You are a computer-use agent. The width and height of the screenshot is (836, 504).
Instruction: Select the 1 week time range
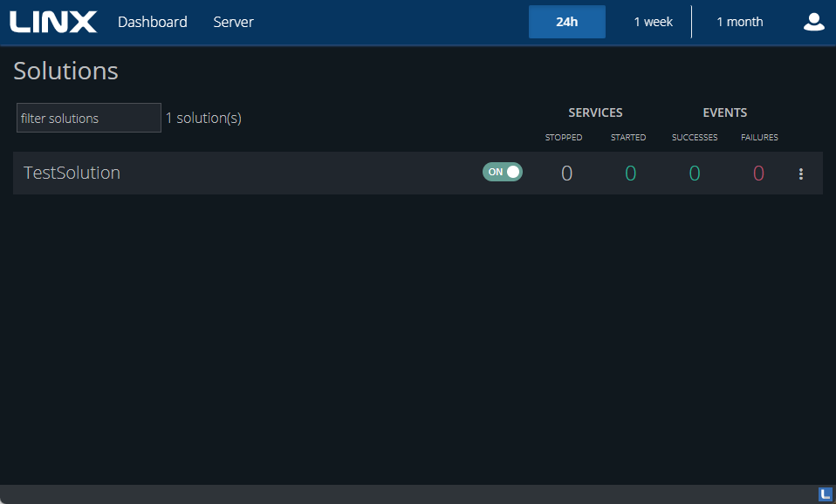pos(653,22)
